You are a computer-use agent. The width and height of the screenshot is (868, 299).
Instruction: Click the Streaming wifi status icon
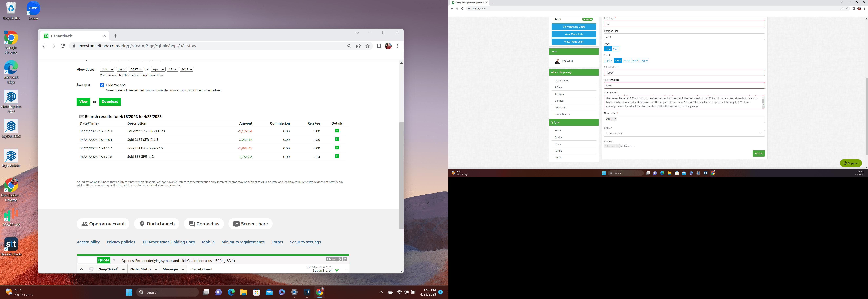click(337, 270)
